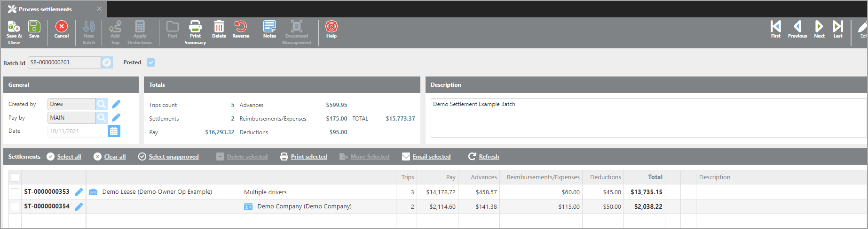Open the Date calendar picker
This screenshot has width=868, height=229.
[114, 131]
